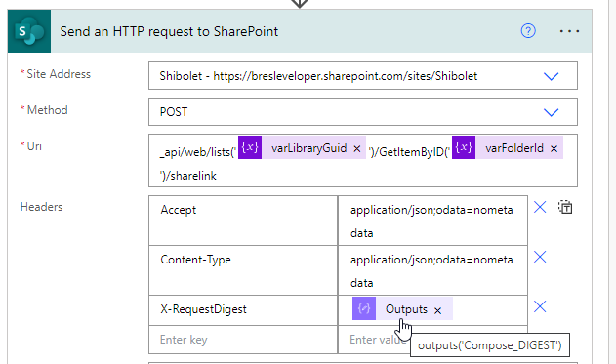Expand the Method dropdown showing POST
Screen dimensions: 616x364
coord(551,112)
